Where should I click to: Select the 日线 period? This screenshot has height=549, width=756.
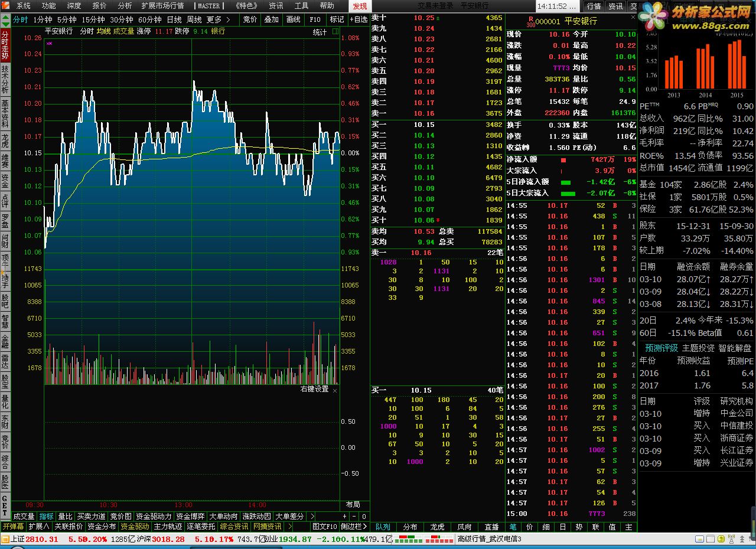(x=174, y=19)
